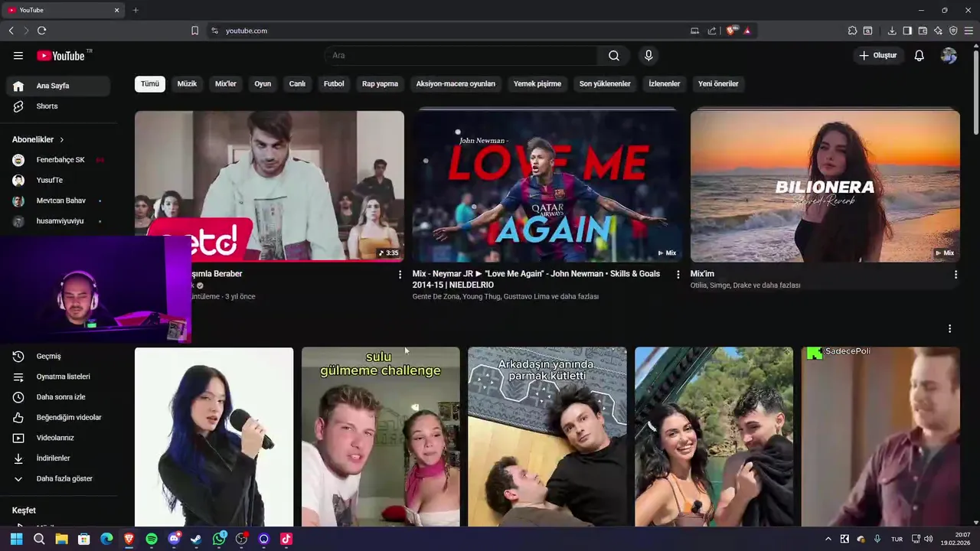The width and height of the screenshot is (980, 551).
Task: Click the search magnifier button
Action: click(614, 55)
